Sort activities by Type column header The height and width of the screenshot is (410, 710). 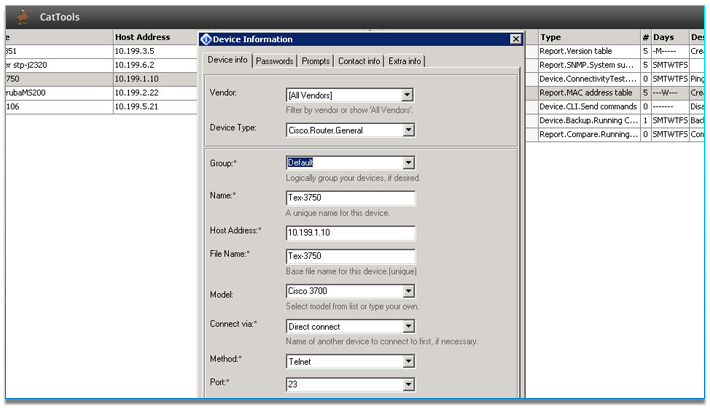tap(589, 37)
